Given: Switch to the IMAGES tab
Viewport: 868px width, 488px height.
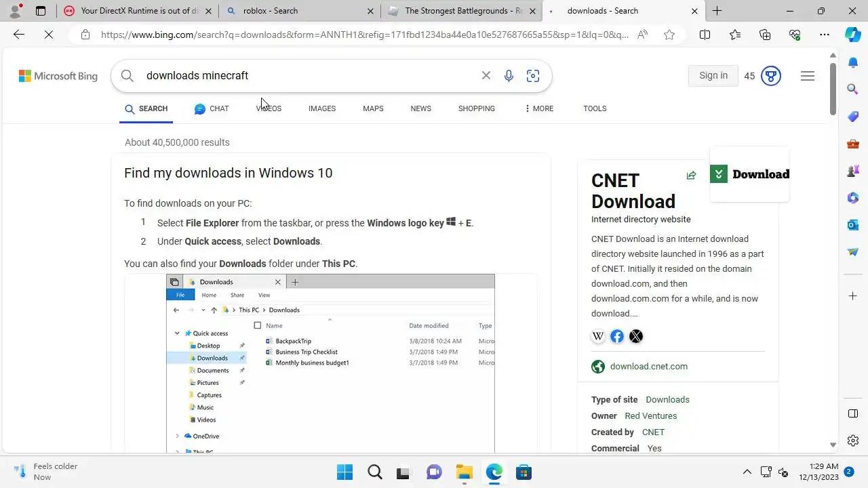Looking at the screenshot, I should click(x=322, y=108).
